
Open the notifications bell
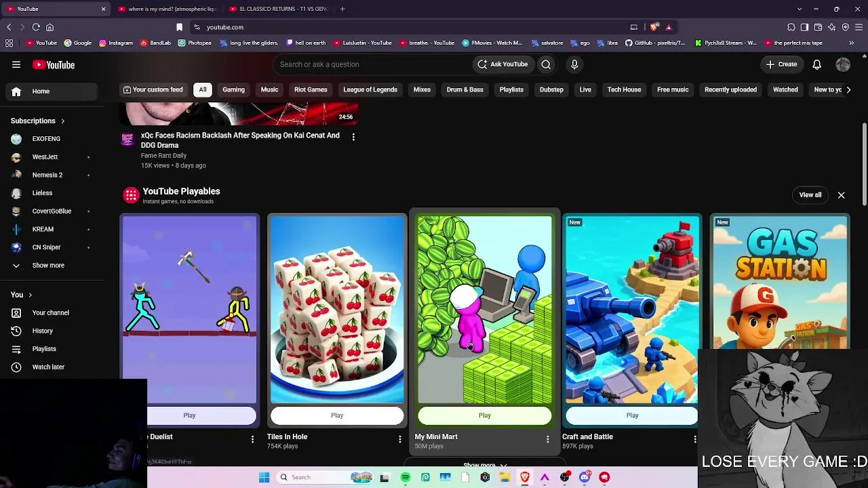[x=817, y=64]
